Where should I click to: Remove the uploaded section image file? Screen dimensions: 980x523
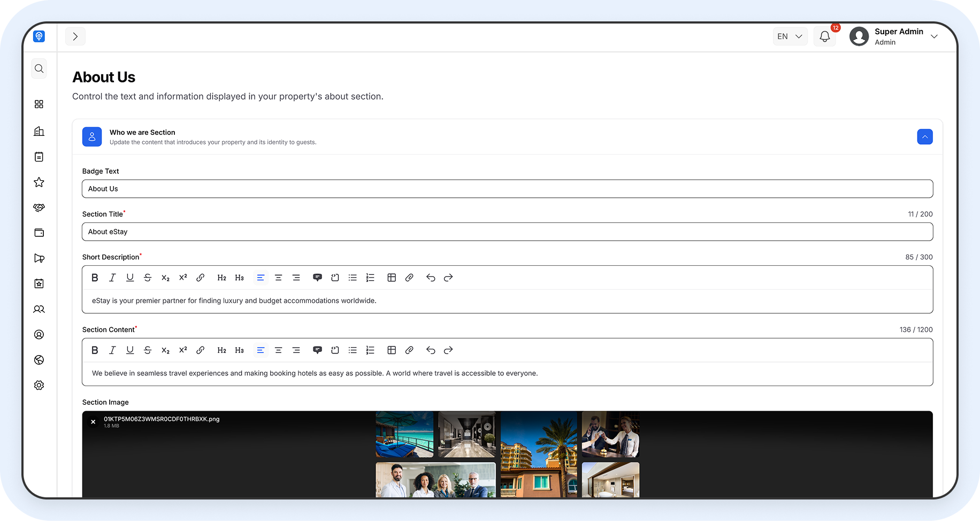93,422
